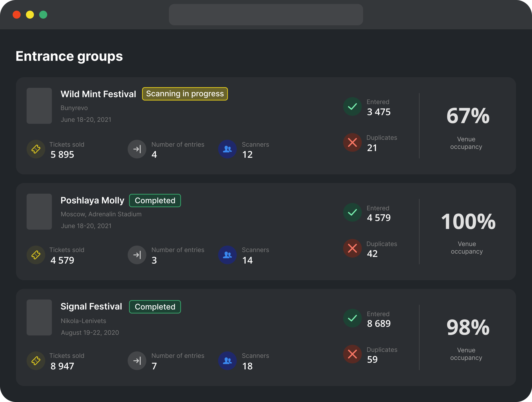The width and height of the screenshot is (532, 402).
Task: Click the Scanning in progress status badge
Action: click(x=185, y=94)
